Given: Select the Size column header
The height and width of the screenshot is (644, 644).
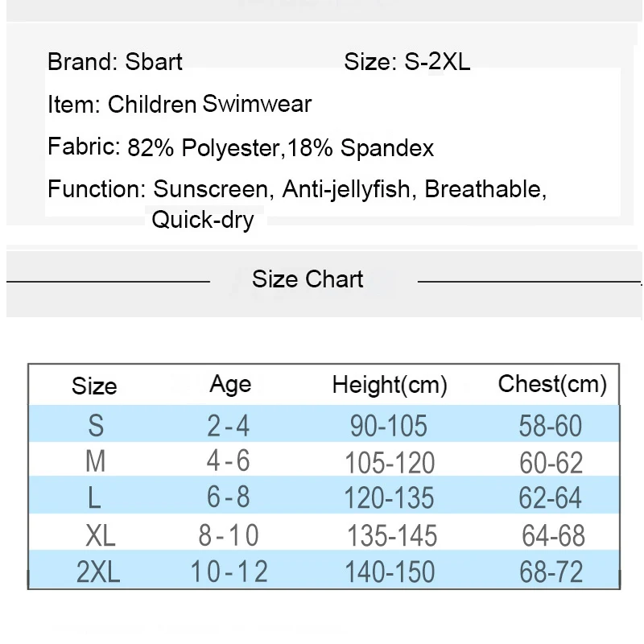Looking at the screenshot, I should 94,386.
